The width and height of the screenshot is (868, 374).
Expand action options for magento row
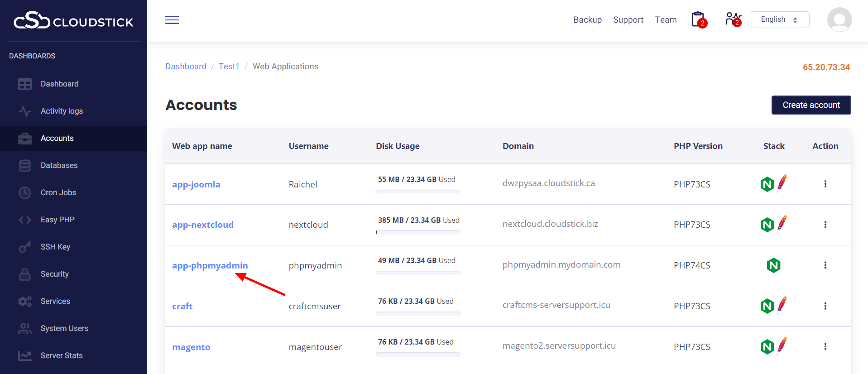click(x=825, y=346)
